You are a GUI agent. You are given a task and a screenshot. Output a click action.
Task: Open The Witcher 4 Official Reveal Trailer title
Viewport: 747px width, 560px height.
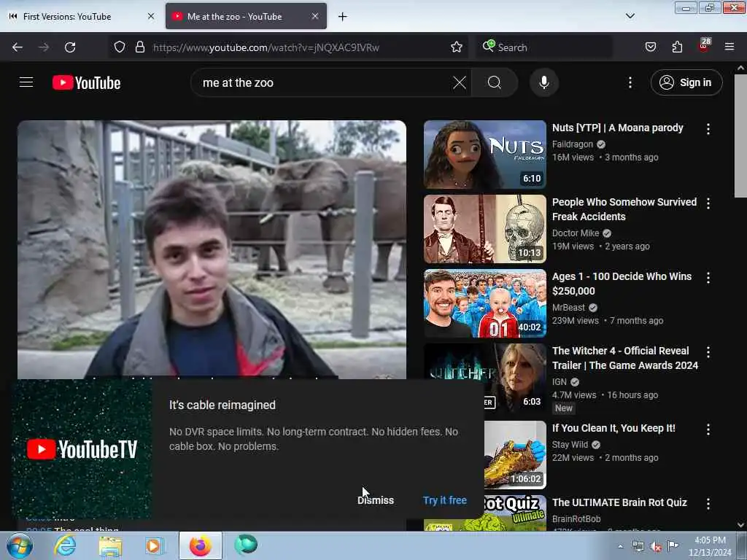tap(625, 357)
